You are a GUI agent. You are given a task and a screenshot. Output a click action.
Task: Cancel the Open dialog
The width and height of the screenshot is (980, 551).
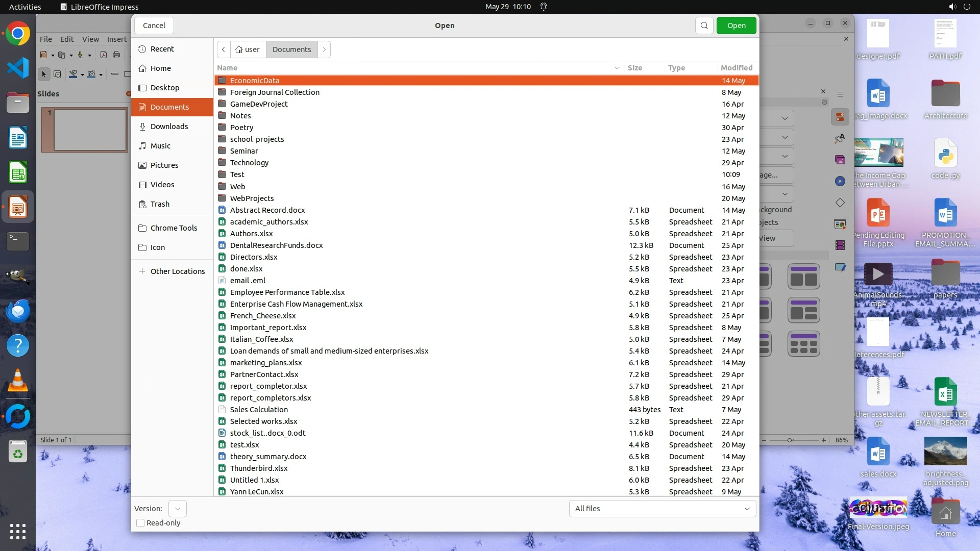(154, 26)
